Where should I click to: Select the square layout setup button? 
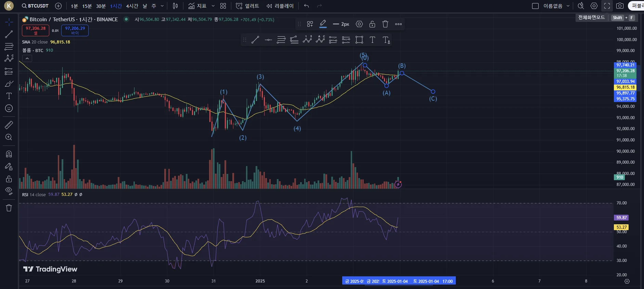click(536, 6)
